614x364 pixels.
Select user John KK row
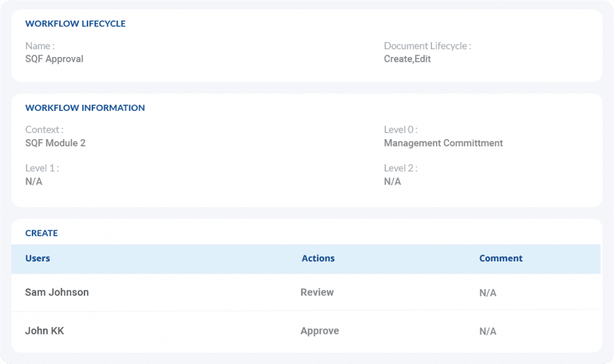pyautogui.click(x=44, y=330)
